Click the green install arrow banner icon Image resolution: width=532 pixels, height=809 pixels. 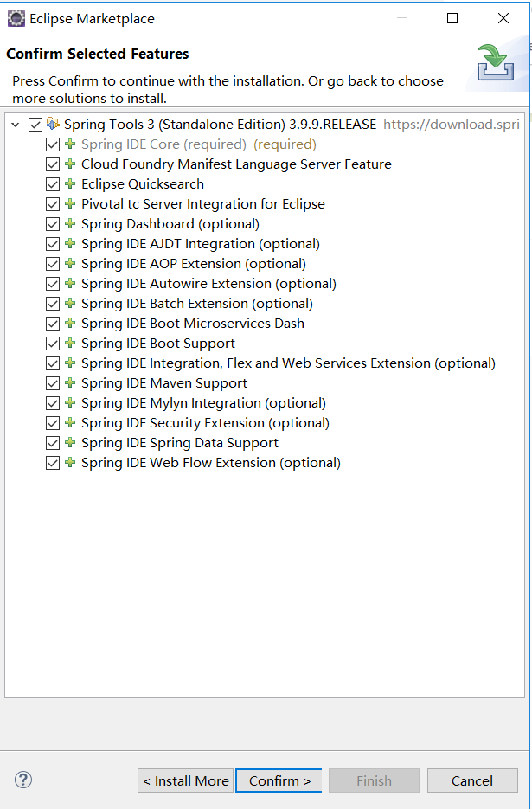pos(496,62)
